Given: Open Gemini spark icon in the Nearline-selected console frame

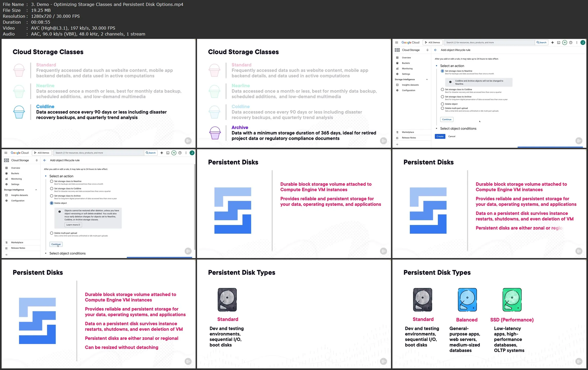Looking at the screenshot, I should click(x=553, y=42).
